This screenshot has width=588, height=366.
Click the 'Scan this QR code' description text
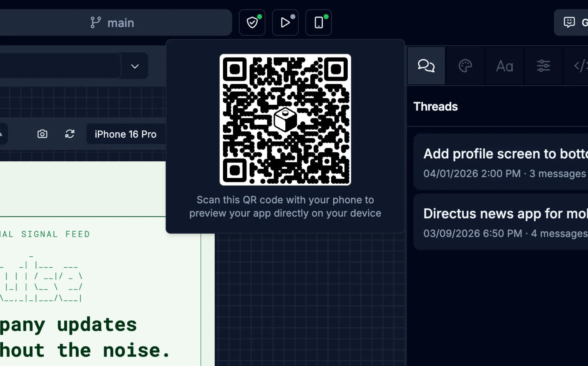[285, 206]
